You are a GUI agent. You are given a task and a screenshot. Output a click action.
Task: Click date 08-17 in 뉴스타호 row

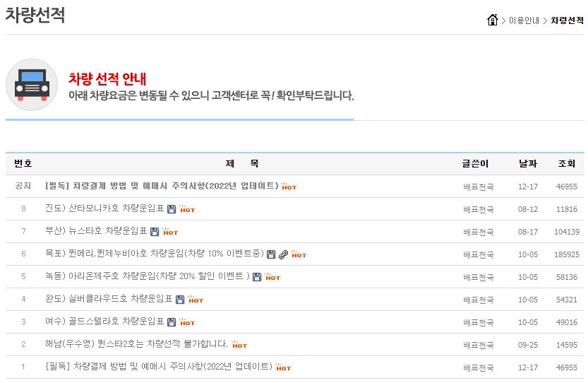pyautogui.click(x=528, y=232)
